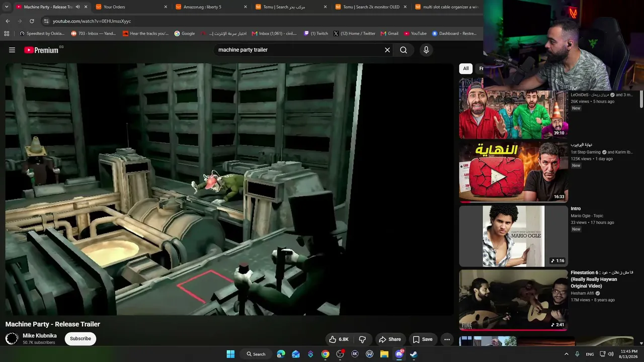Screen dimensions: 644x362
Task: Switch the ENG input language indicator
Action: (590, 354)
